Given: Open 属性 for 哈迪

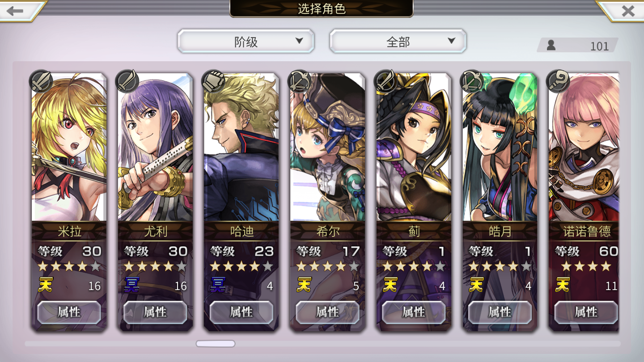Looking at the screenshot, I should coord(241,312).
